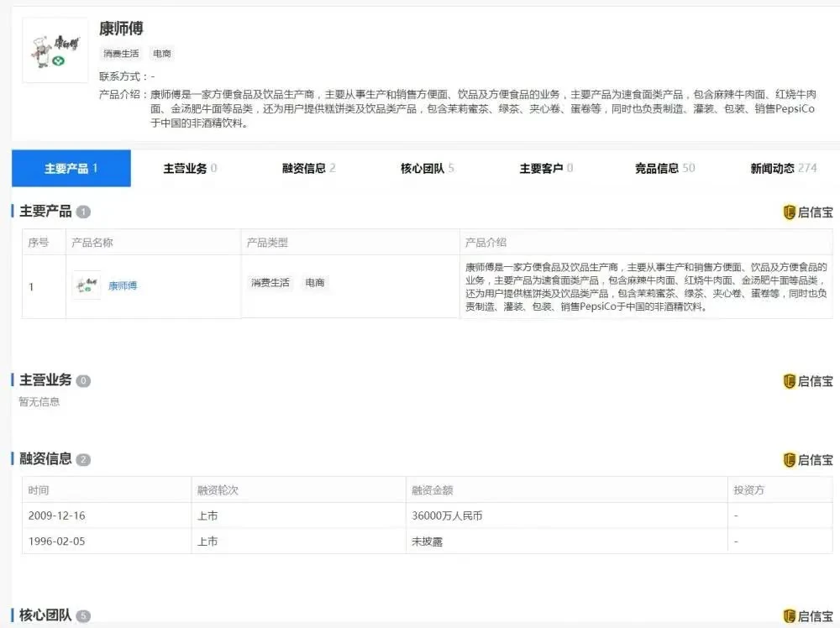Click the 融资信息 section heading
This screenshot has height=628, width=840.
[x=45, y=458]
